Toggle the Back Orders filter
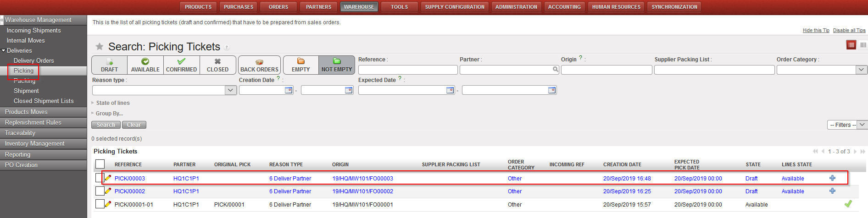Image resolution: width=868 pixels, height=218 pixels. (259, 65)
